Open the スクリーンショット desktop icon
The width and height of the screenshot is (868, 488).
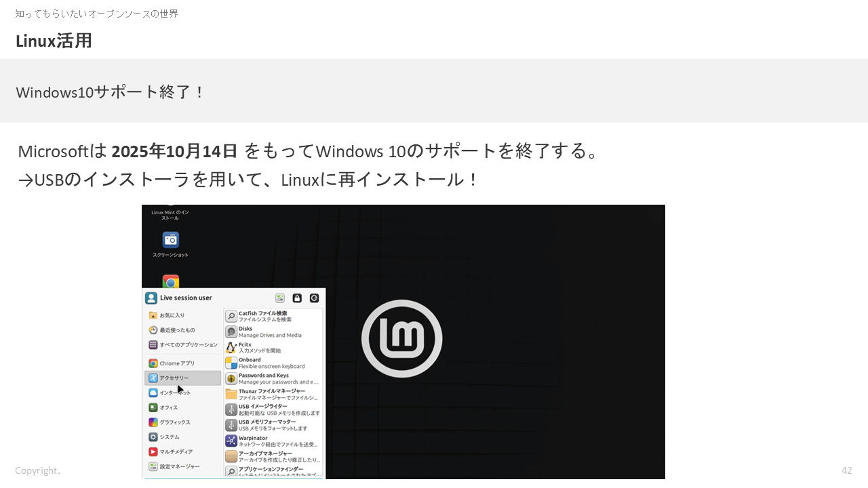pyautogui.click(x=170, y=241)
